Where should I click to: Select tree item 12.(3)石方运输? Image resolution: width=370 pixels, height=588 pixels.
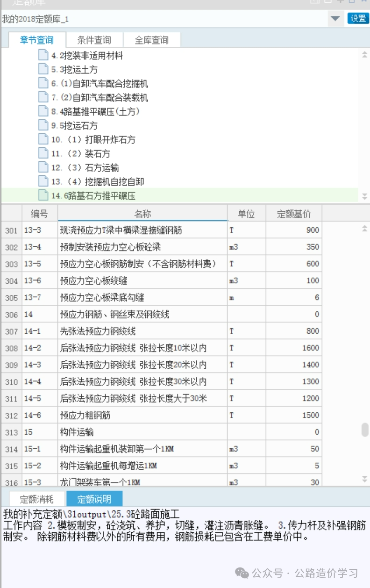85,168
